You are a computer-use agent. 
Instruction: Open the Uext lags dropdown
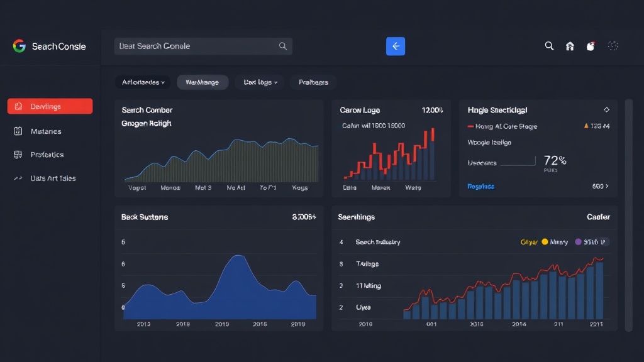click(259, 82)
